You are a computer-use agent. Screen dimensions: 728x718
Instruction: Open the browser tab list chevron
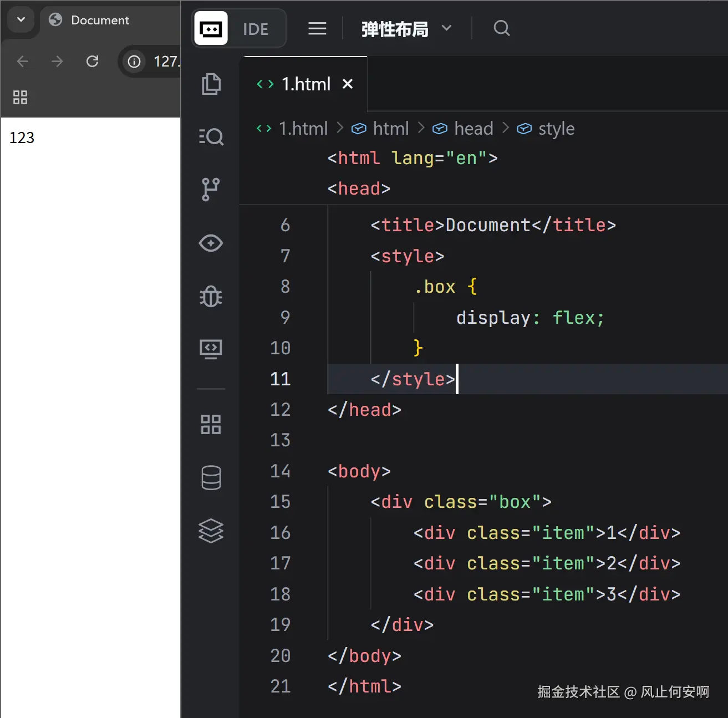point(21,19)
